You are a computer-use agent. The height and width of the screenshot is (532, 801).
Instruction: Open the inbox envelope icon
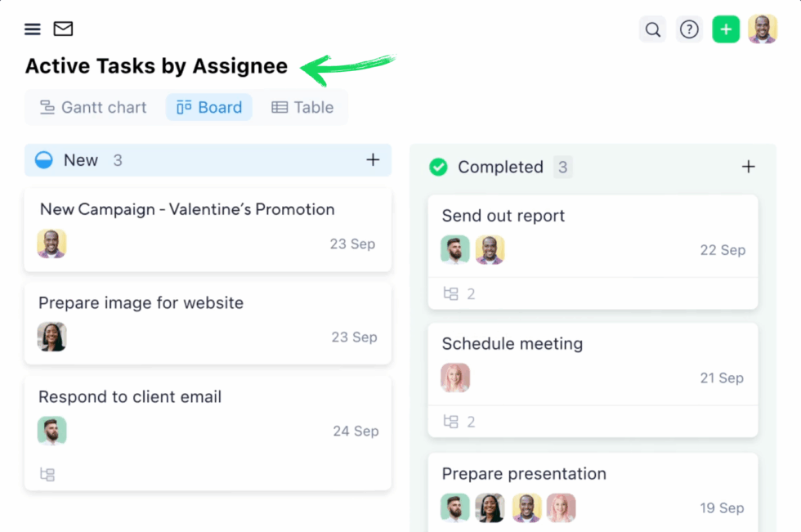point(63,29)
